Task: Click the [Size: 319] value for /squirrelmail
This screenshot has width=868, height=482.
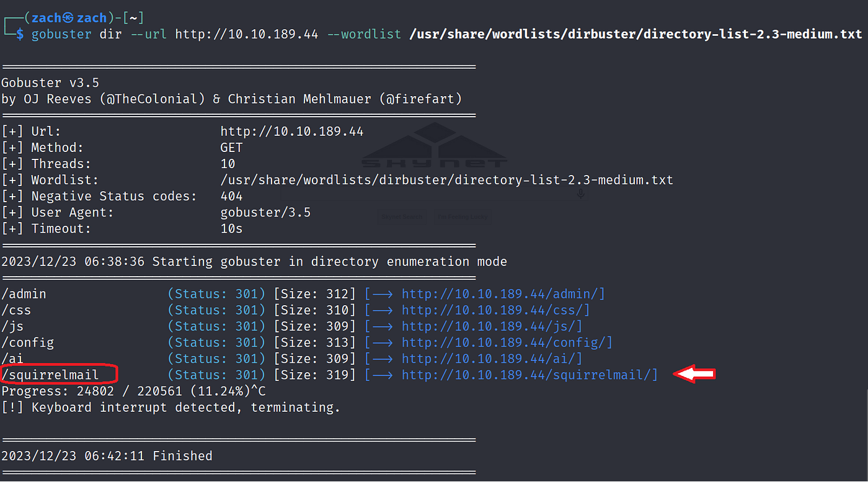Action: [315, 375]
